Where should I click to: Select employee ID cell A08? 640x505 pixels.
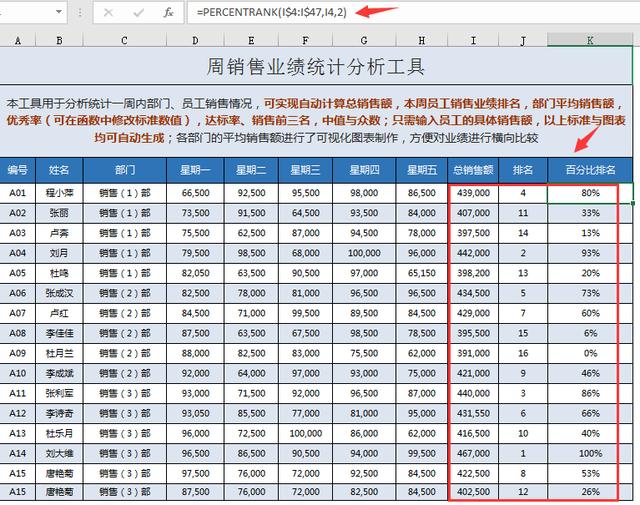pyautogui.click(x=18, y=332)
